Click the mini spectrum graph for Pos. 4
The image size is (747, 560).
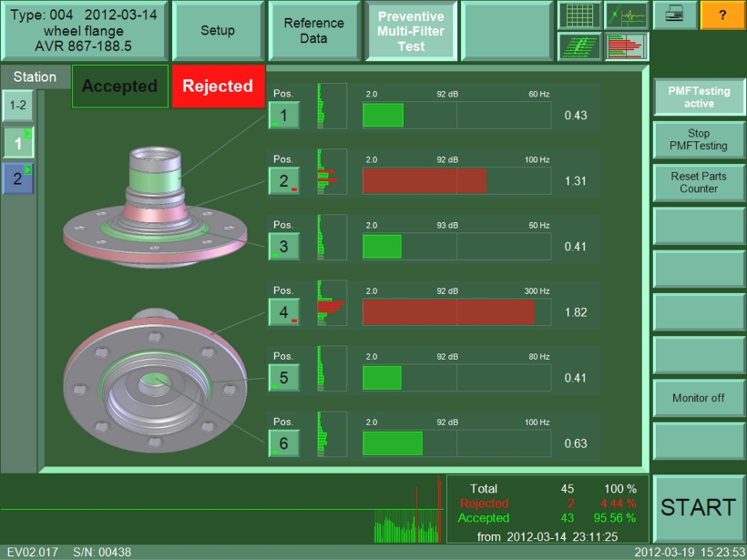click(x=332, y=303)
